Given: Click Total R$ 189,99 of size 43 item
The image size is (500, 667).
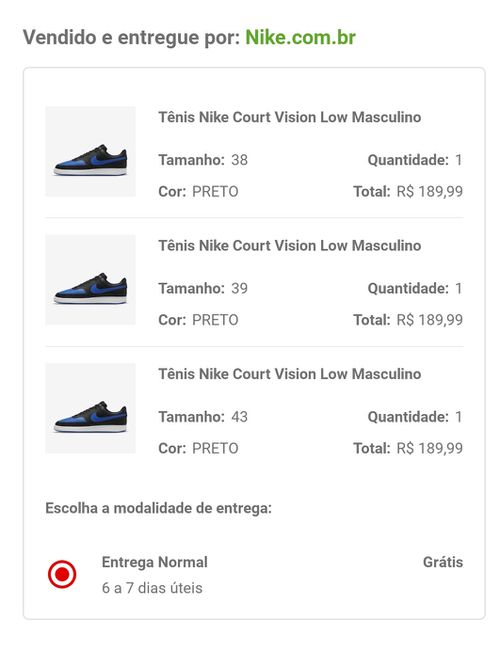Looking at the screenshot, I should coord(408,448).
